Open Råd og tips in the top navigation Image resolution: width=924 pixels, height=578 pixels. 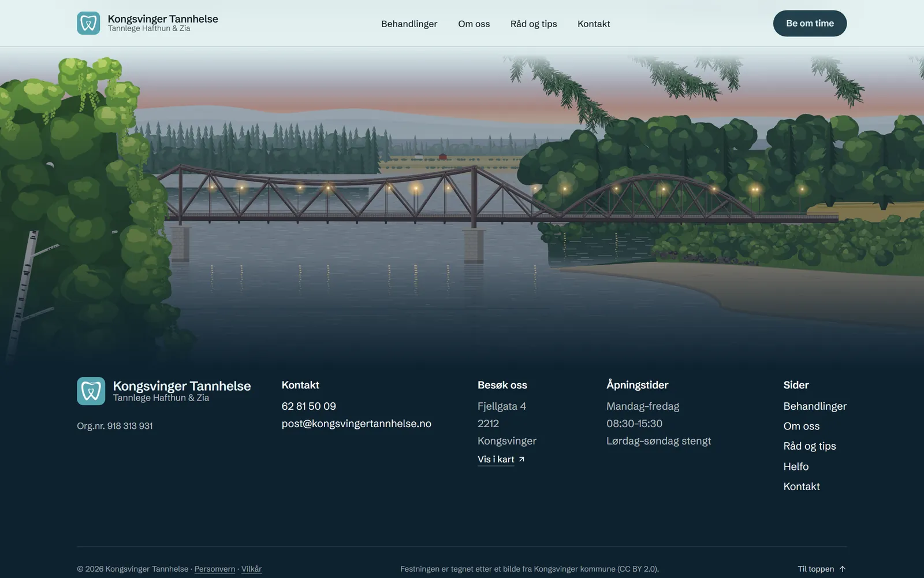coord(534,24)
